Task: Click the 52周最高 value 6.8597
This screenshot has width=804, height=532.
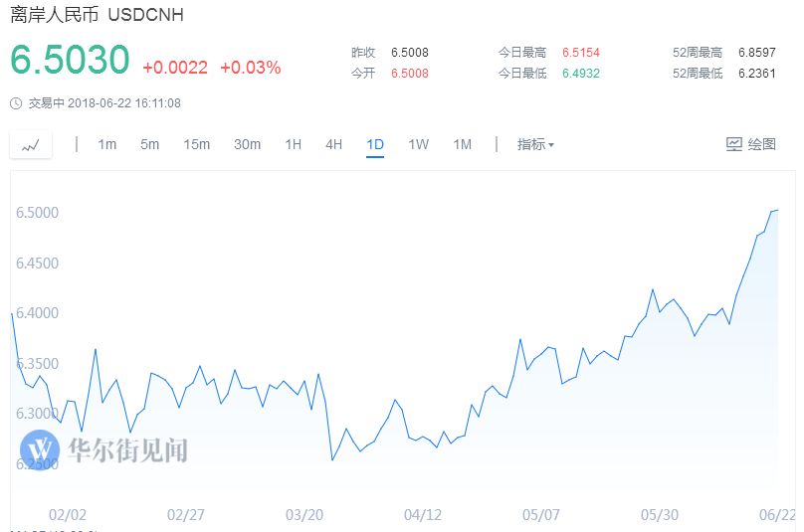Action: coord(757,52)
